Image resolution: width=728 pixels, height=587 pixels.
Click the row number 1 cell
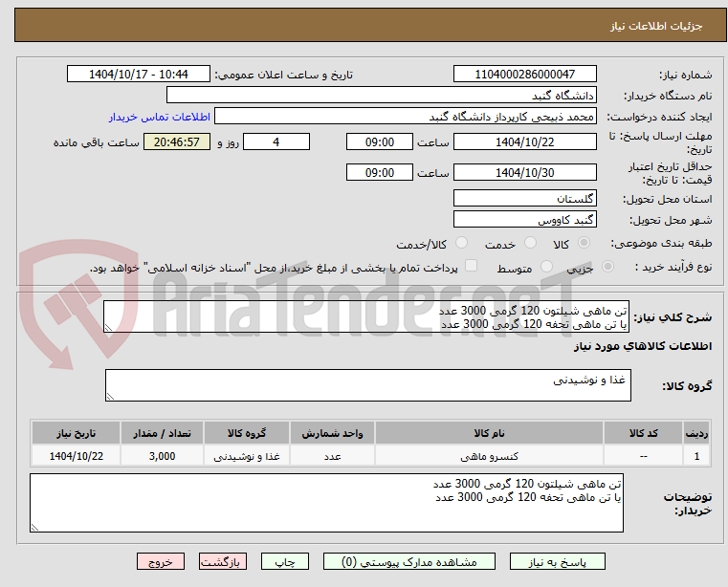696,456
